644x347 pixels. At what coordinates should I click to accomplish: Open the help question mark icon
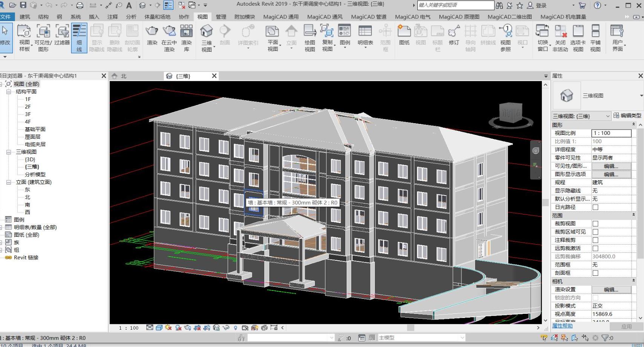597,5
